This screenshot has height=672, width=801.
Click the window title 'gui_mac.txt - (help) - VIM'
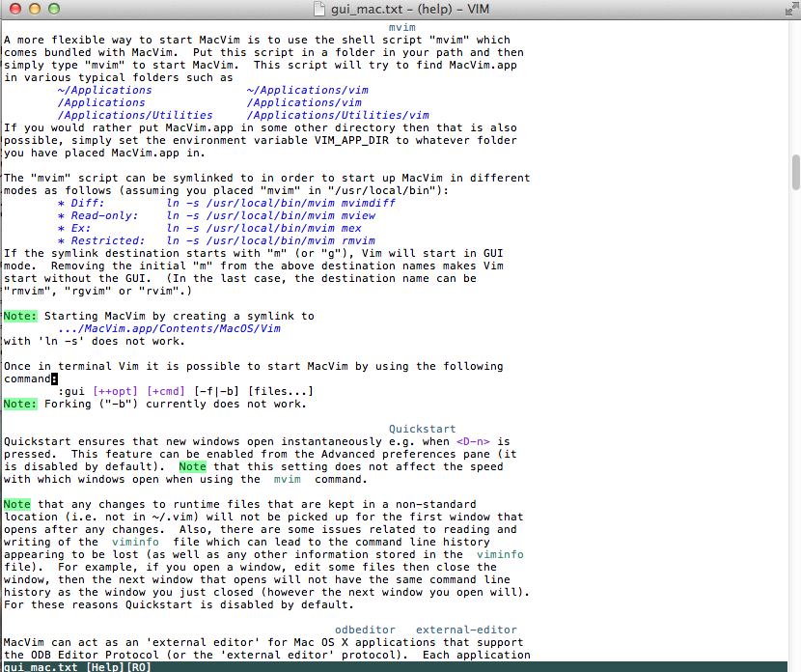coord(410,10)
